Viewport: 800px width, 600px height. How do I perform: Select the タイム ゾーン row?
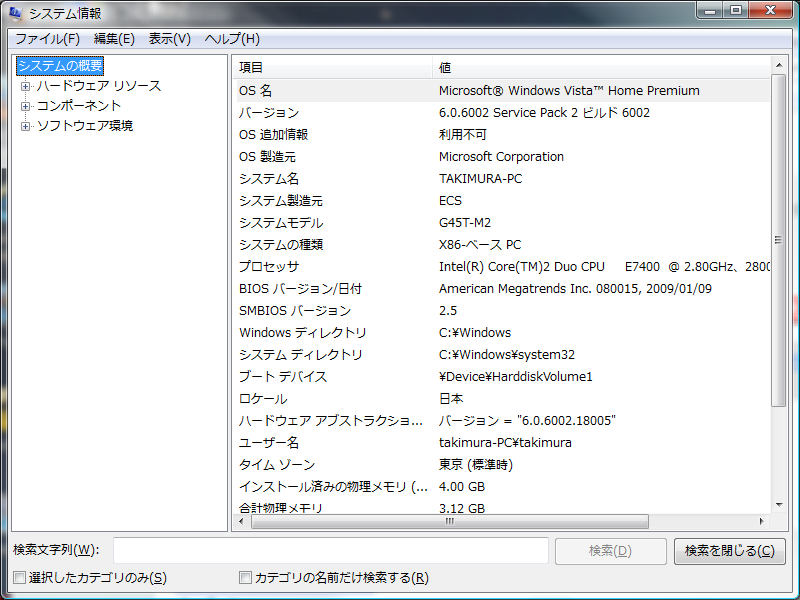coord(502,465)
